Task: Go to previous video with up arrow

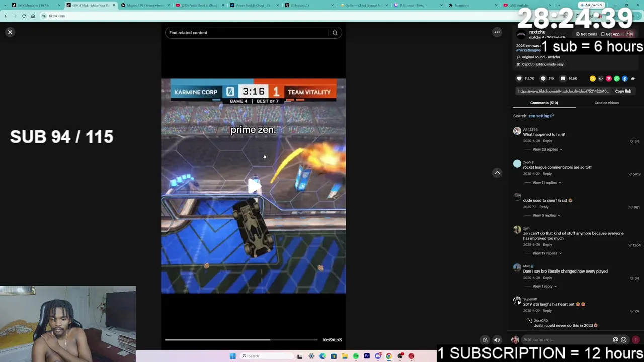Action: click(x=497, y=173)
